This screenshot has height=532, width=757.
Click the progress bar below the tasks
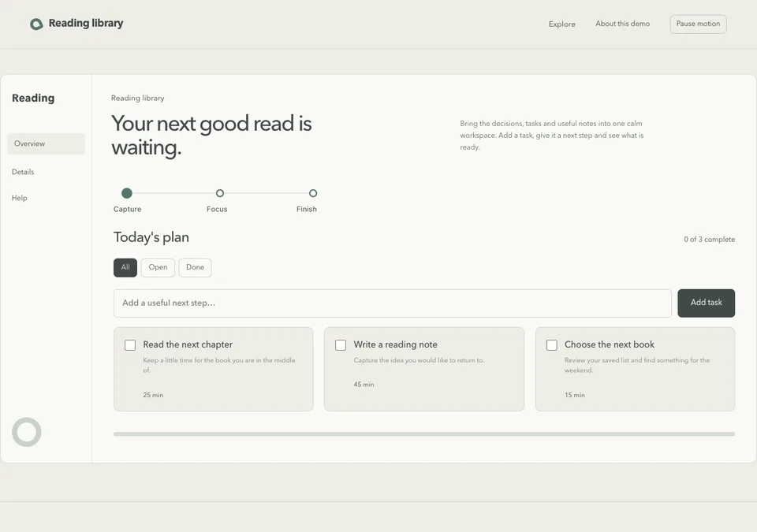tap(424, 434)
